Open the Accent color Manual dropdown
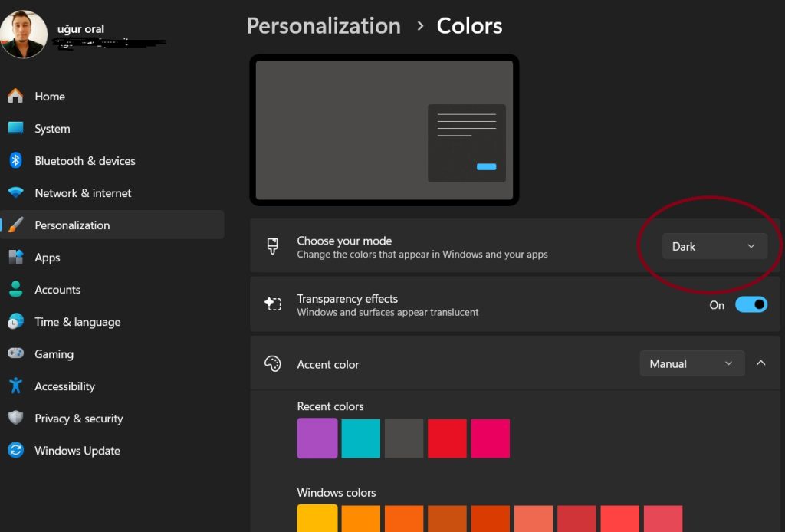 pyautogui.click(x=691, y=363)
